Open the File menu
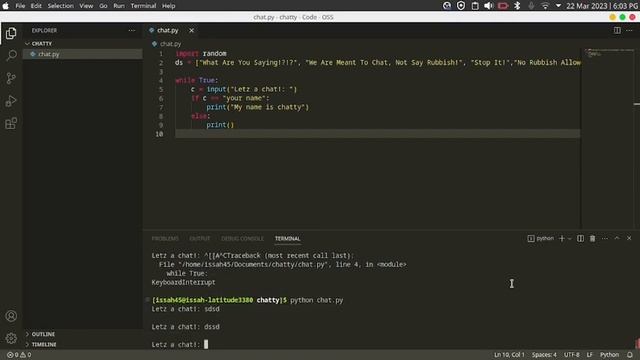The width and height of the screenshot is (640, 360). point(20,6)
